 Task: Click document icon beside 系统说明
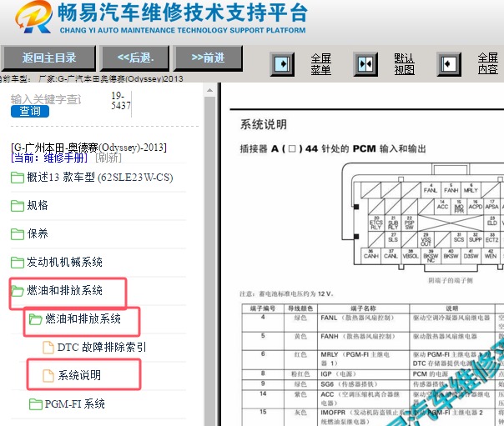coord(48,376)
